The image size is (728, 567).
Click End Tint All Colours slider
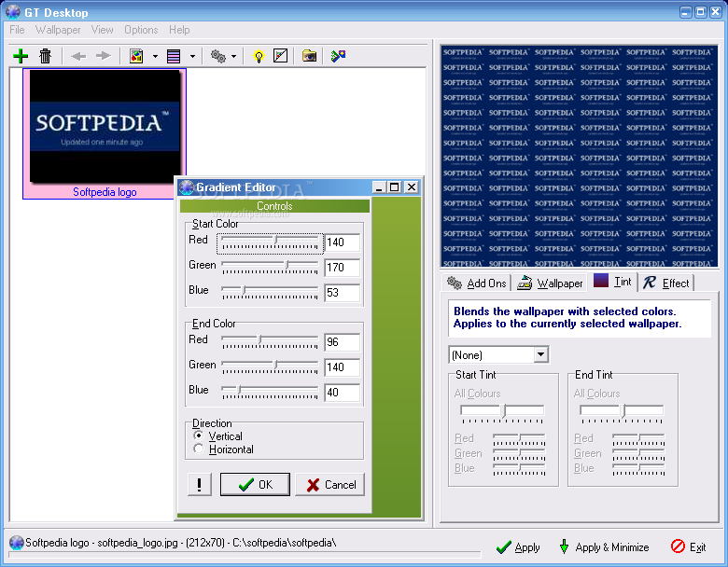[622, 413]
